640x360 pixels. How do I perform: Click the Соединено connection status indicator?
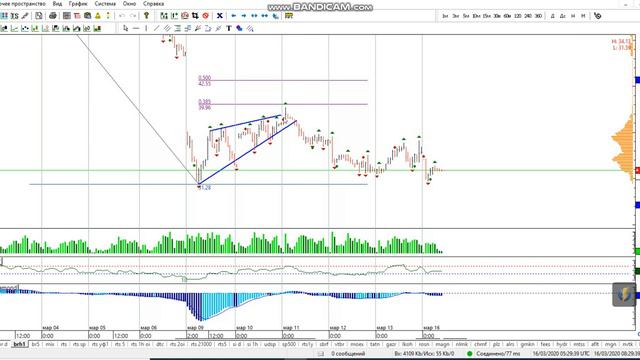pyautogui.click(x=494, y=353)
